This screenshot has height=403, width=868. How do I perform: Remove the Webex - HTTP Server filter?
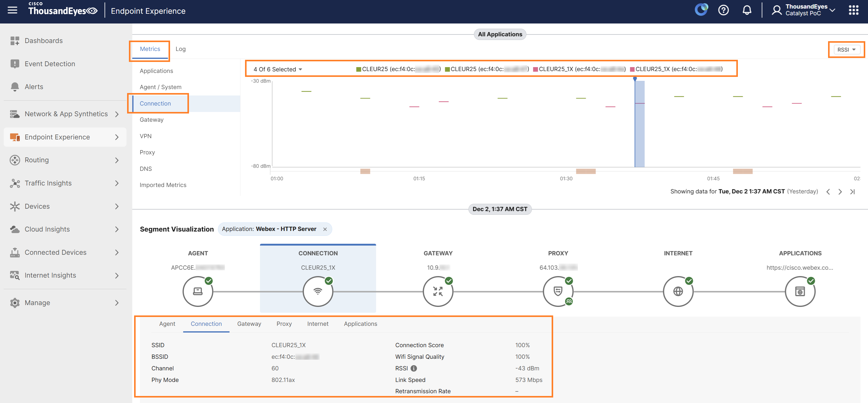pos(325,229)
